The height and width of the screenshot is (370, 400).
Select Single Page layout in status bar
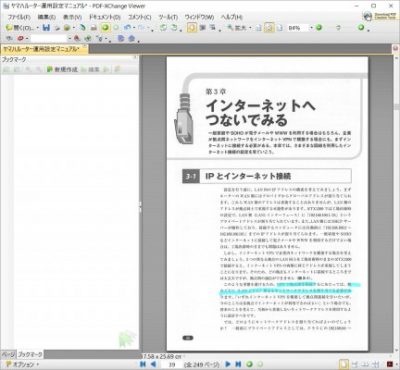pos(344,364)
